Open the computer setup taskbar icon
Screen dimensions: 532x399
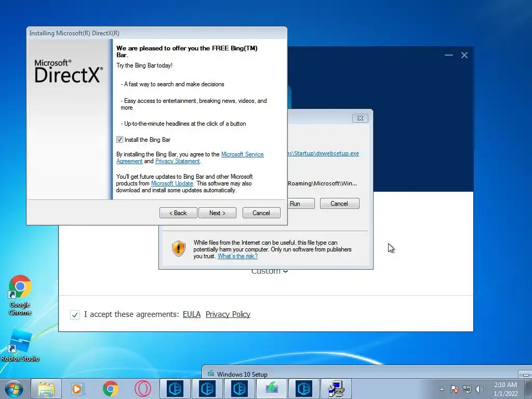click(x=336, y=389)
